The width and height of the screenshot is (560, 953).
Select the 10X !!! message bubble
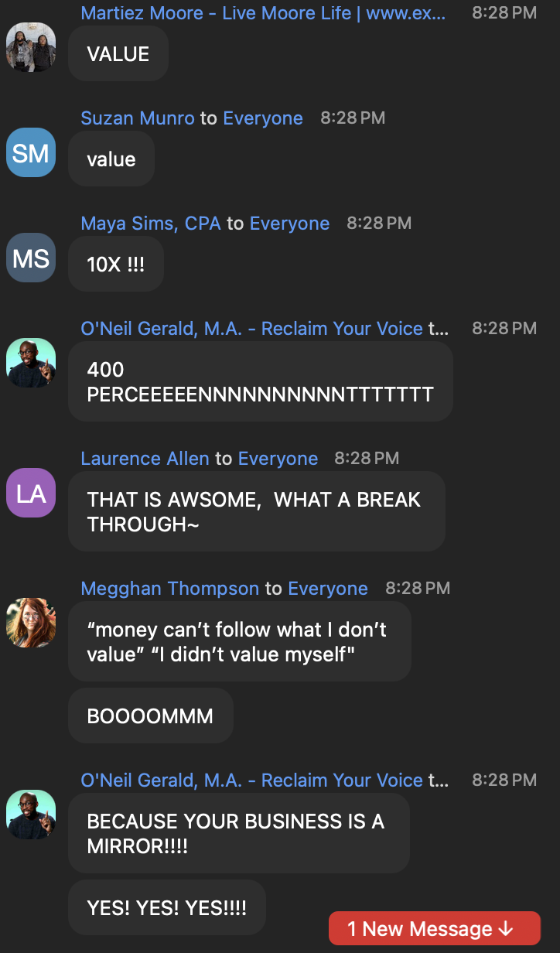click(116, 265)
